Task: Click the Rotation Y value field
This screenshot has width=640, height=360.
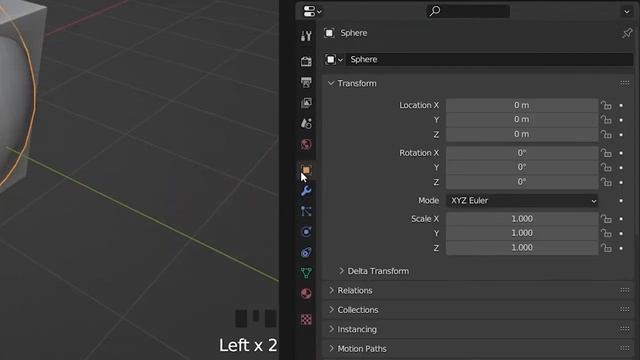Action: coord(522,167)
